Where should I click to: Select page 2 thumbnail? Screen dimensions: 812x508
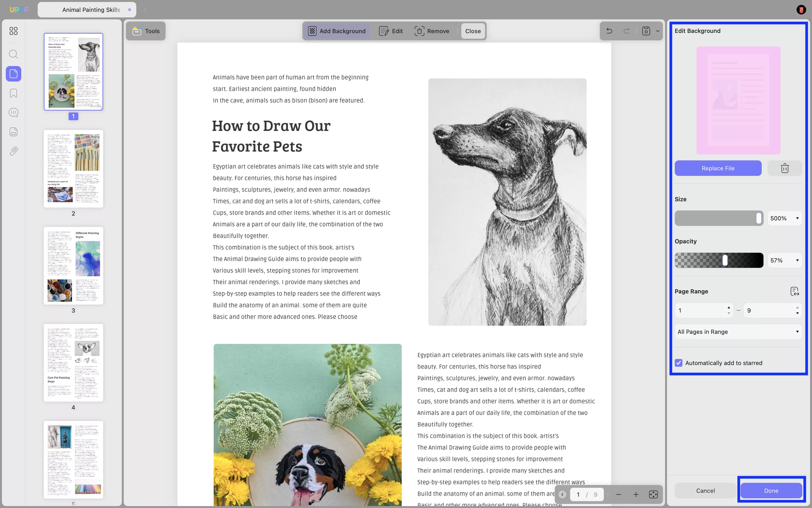pyautogui.click(x=73, y=169)
